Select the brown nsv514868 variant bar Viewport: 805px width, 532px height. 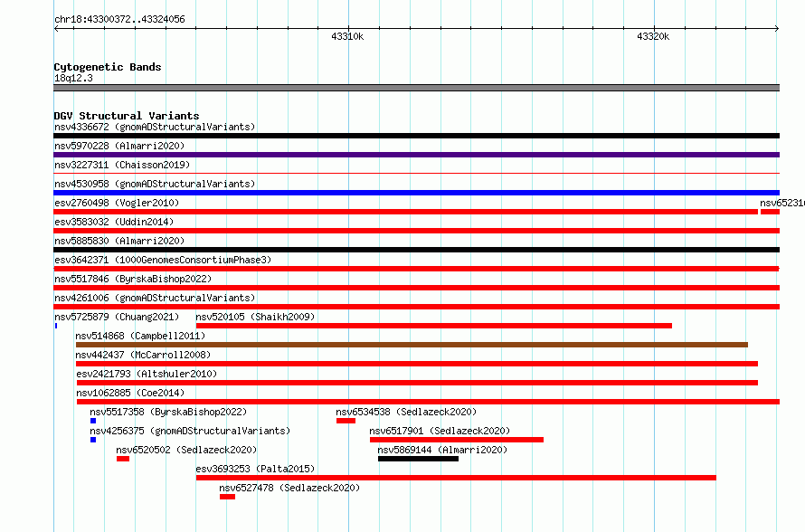click(412, 345)
